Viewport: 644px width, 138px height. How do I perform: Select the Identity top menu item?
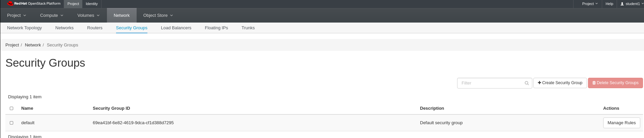click(x=92, y=4)
